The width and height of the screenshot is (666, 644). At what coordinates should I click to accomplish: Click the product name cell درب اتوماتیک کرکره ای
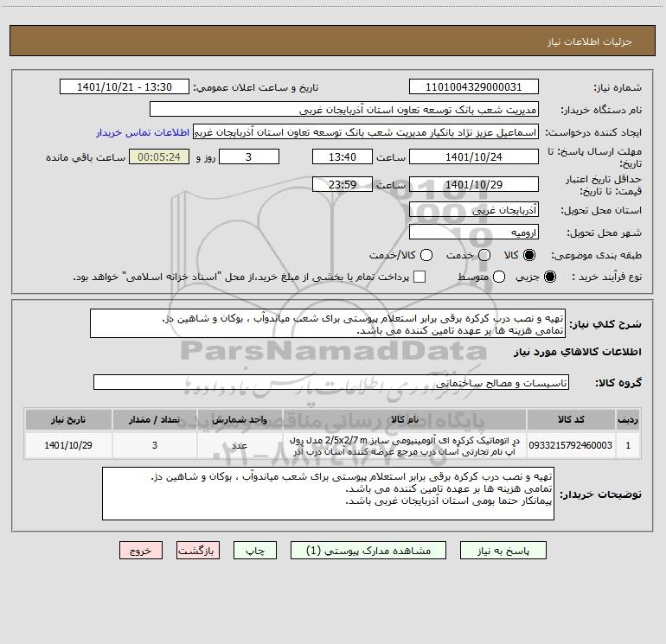point(405,445)
